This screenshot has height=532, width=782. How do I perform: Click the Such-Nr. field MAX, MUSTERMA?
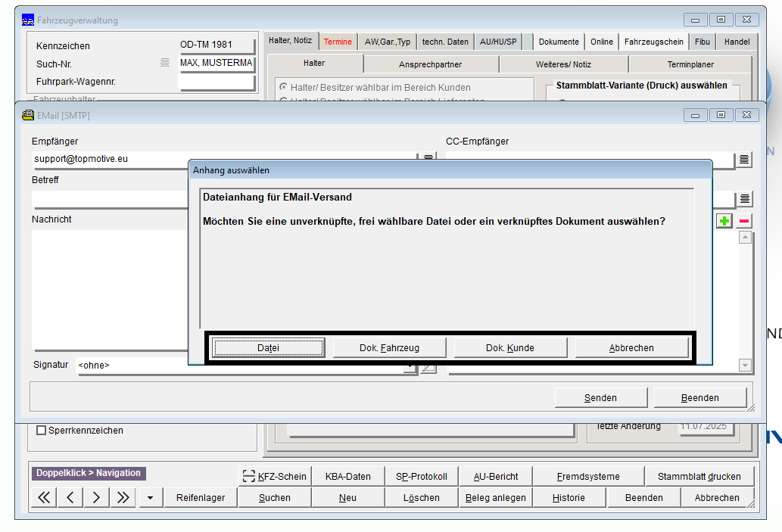pyautogui.click(x=217, y=63)
